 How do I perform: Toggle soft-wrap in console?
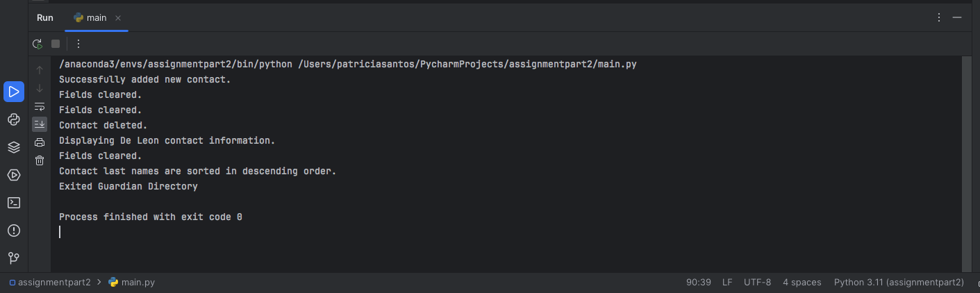click(x=40, y=106)
